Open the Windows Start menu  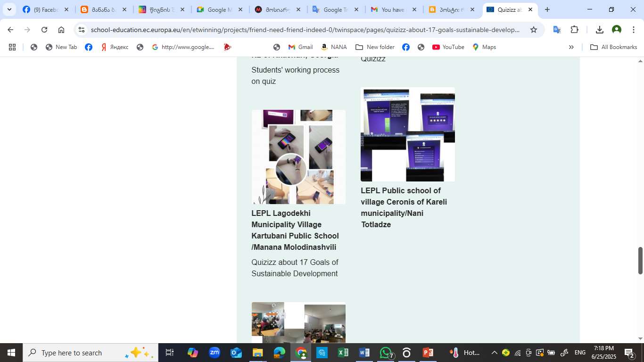click(11, 353)
